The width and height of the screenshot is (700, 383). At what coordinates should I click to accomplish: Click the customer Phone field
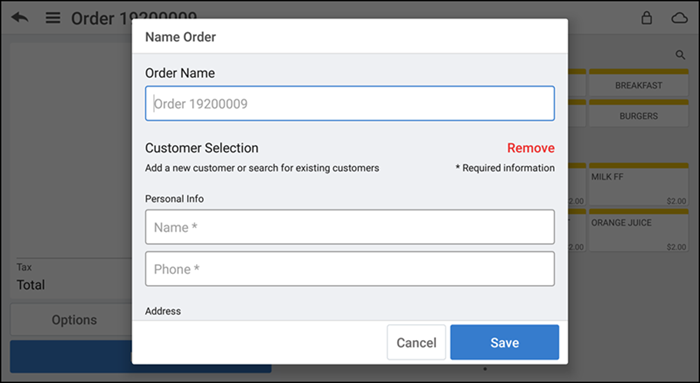tap(350, 269)
